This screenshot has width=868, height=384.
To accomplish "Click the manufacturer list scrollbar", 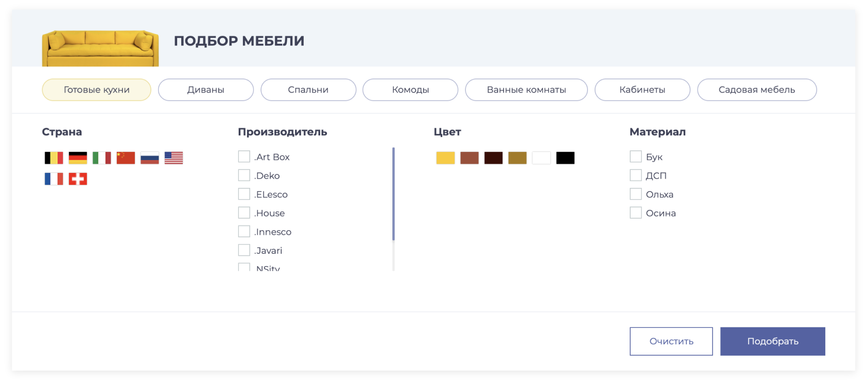I will click(x=393, y=195).
